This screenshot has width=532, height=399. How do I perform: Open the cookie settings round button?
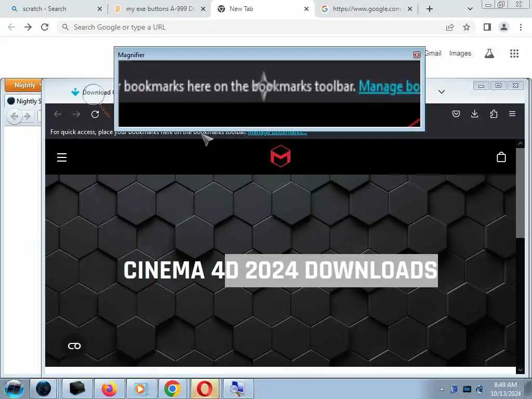pyautogui.click(x=74, y=345)
